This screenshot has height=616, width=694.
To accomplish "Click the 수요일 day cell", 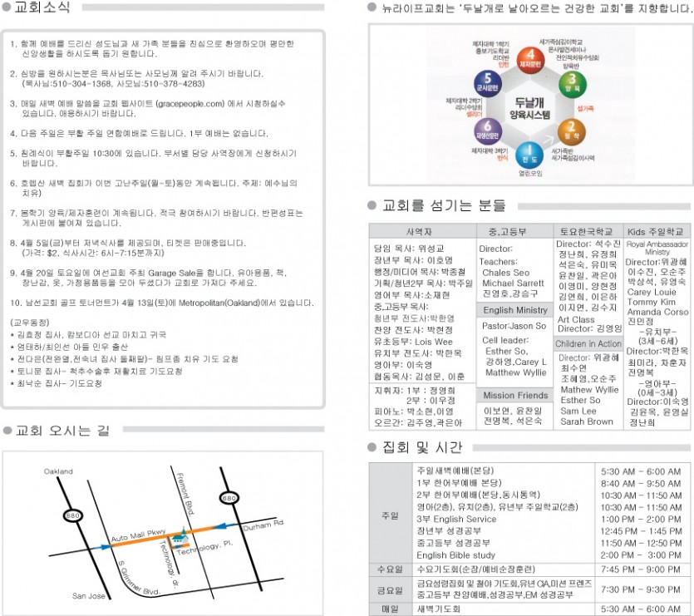I will point(390,569).
